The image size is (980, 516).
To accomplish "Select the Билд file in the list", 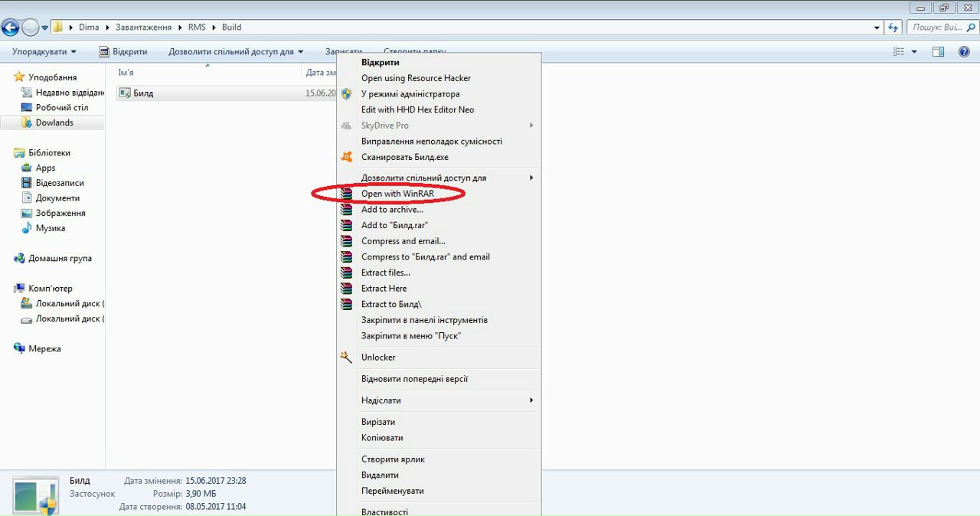I will click(143, 93).
